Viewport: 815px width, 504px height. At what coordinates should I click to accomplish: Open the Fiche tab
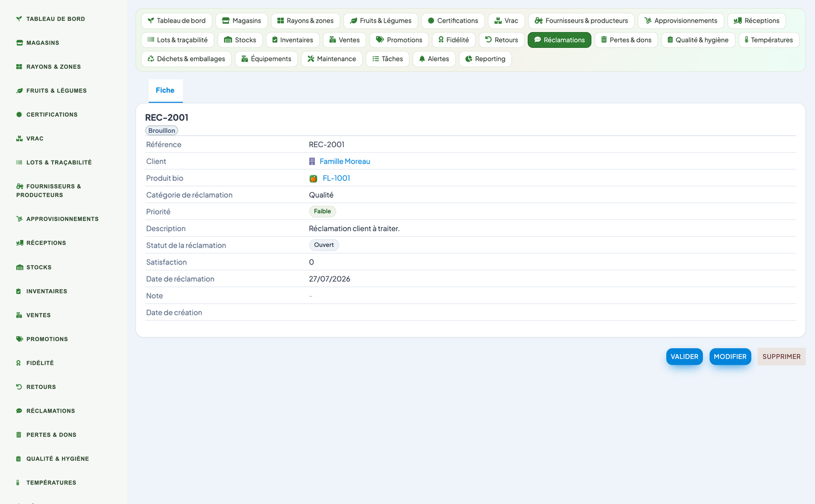click(x=165, y=90)
